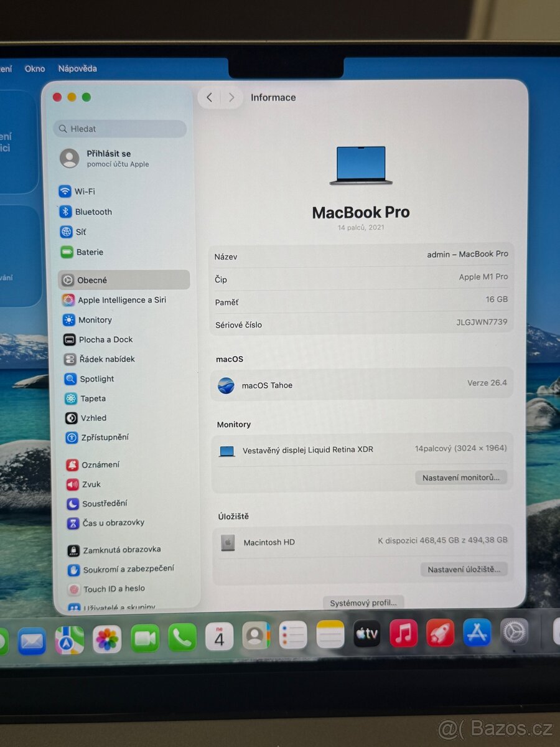Select Obecné in the sidebar
Image resolution: width=560 pixels, height=747 pixels.
click(124, 280)
